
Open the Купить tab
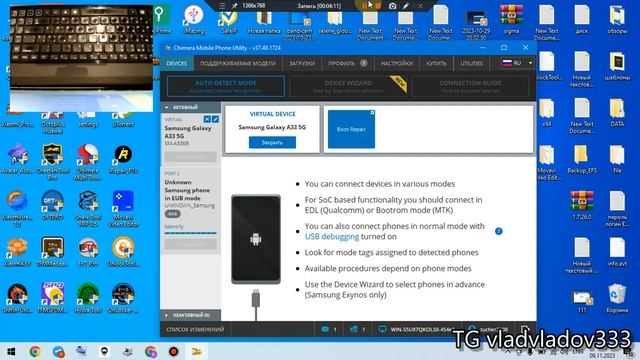pyautogui.click(x=436, y=63)
